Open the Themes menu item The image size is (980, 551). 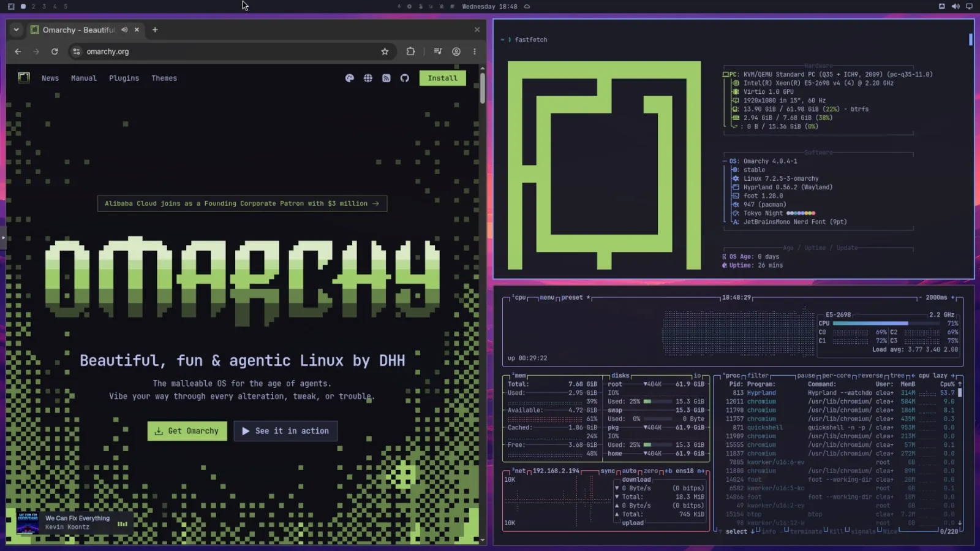tap(164, 78)
